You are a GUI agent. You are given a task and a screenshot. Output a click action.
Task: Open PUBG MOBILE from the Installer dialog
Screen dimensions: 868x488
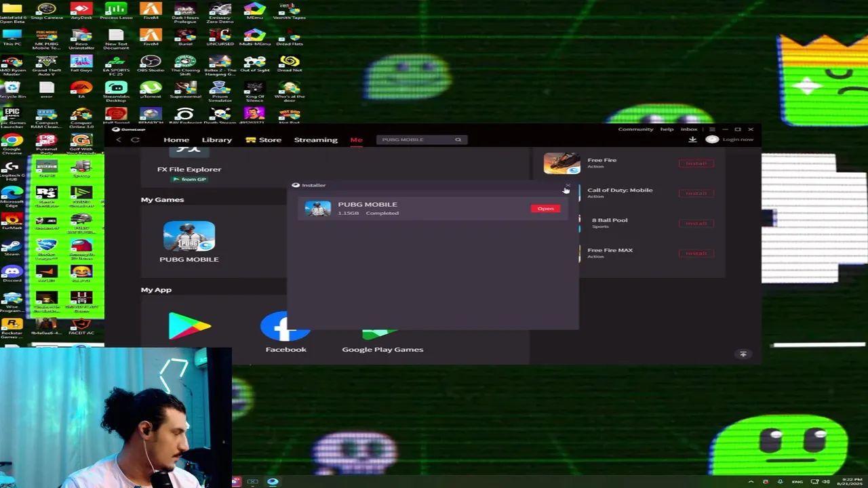click(545, 209)
